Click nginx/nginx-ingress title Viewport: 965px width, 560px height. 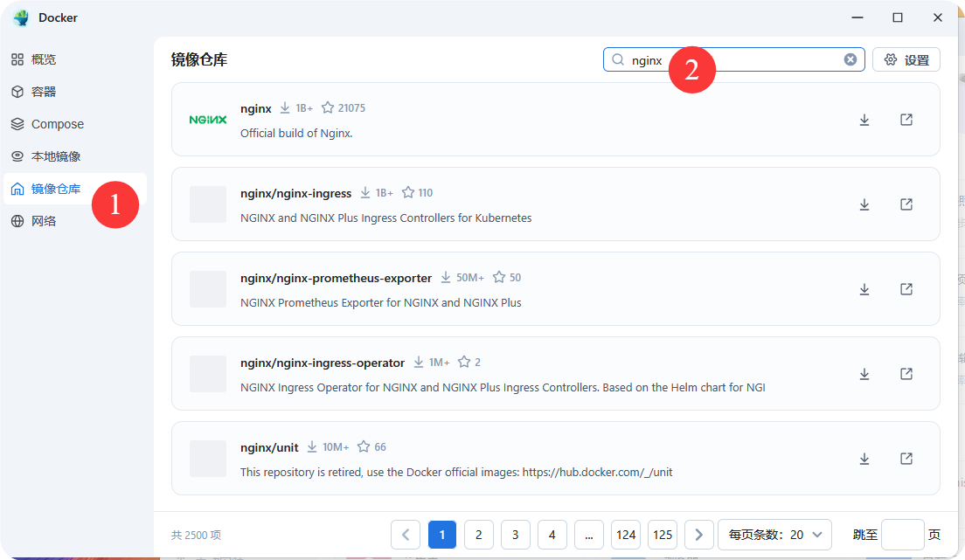[x=295, y=193]
